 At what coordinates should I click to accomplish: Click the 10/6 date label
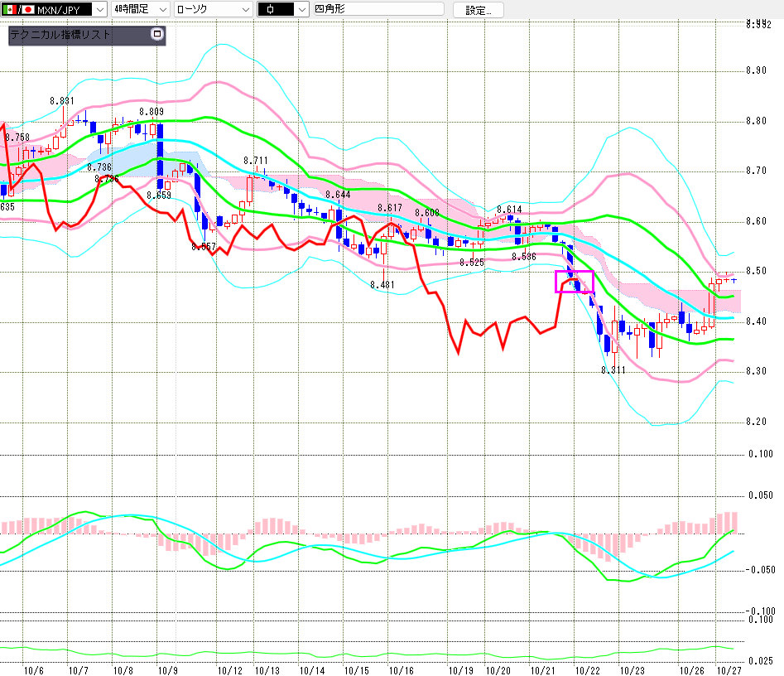pos(33,670)
